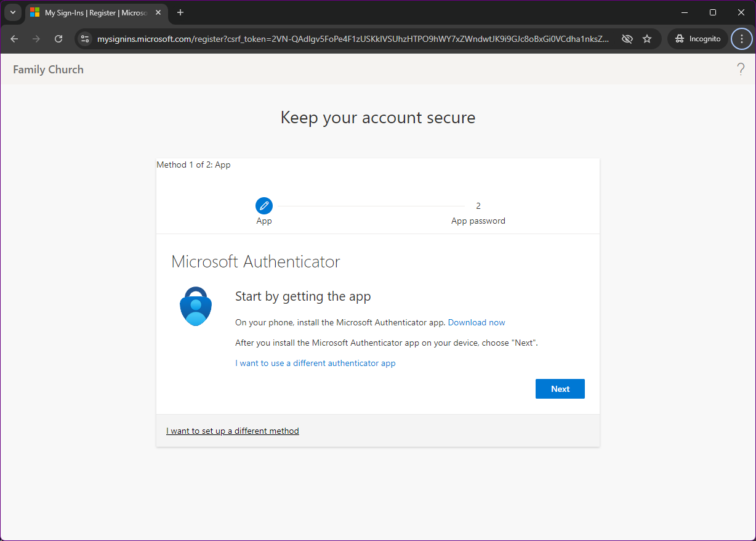Open the Chrome three-dot menu
The image size is (756, 541).
pyautogui.click(x=741, y=39)
